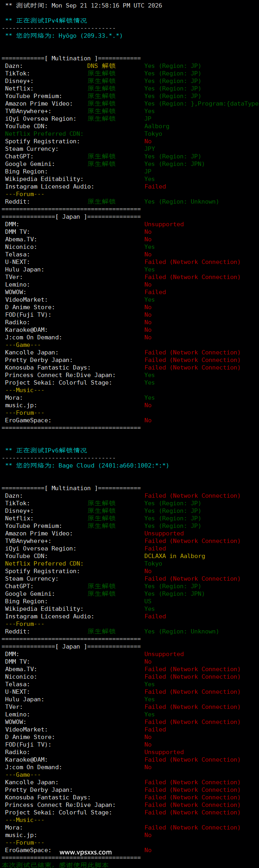Click the network line "Bage Cloud (2401:a660:1002:*:*)"
This screenshot has height=868, width=259.
click(113, 466)
